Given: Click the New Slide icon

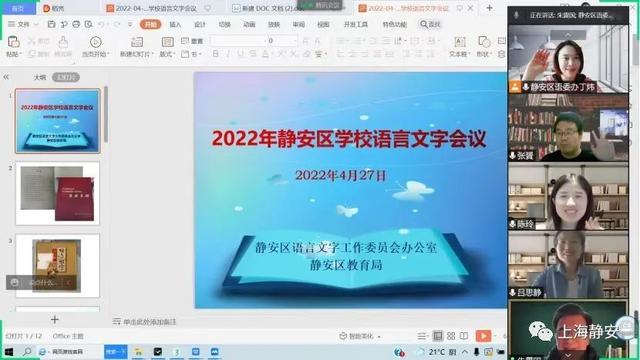Looking at the screenshot, I should (x=137, y=42).
